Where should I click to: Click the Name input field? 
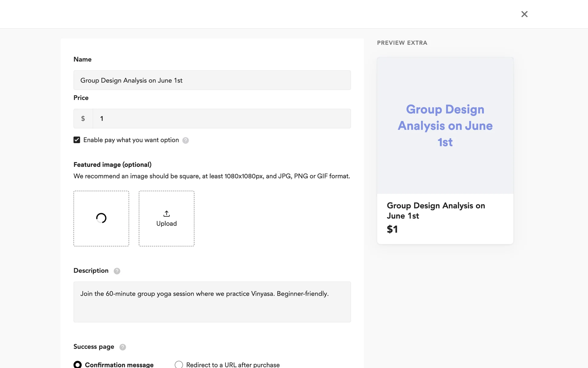[x=212, y=80]
